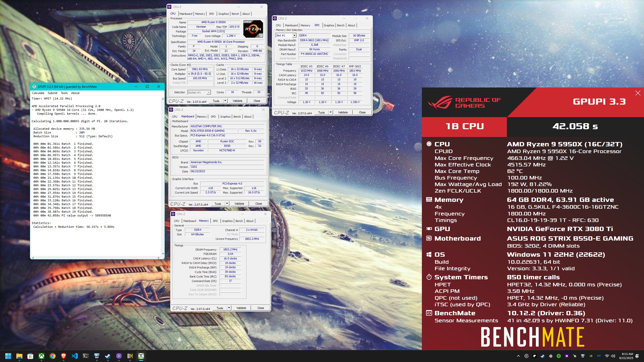Launch Microsoft Store from the taskbar
The width and height of the screenshot is (644, 362).
tap(30, 356)
